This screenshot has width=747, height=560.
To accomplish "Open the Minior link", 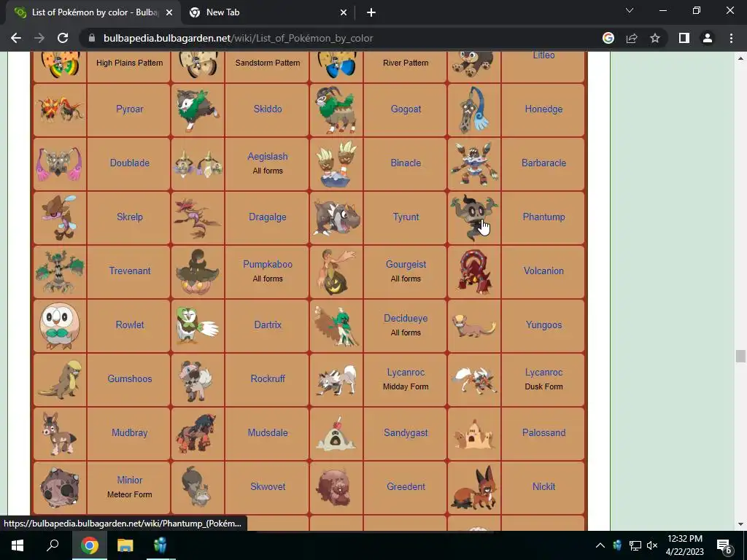I will pyautogui.click(x=130, y=480).
